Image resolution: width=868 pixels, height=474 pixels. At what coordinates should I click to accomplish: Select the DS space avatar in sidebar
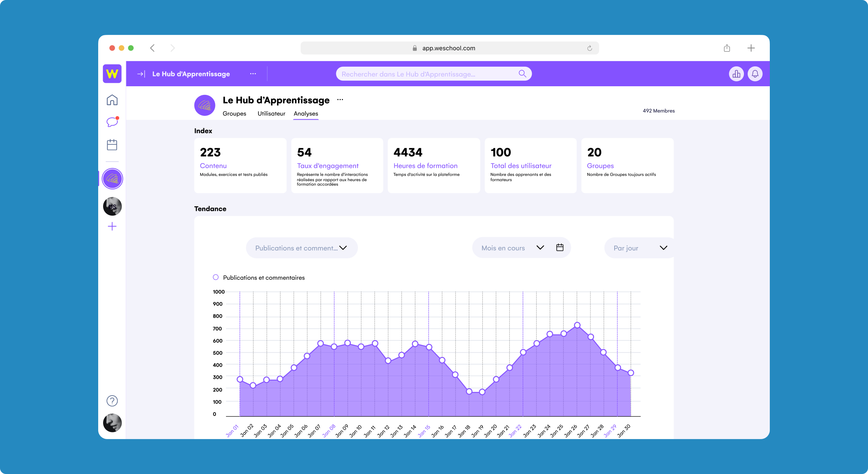pyautogui.click(x=112, y=206)
